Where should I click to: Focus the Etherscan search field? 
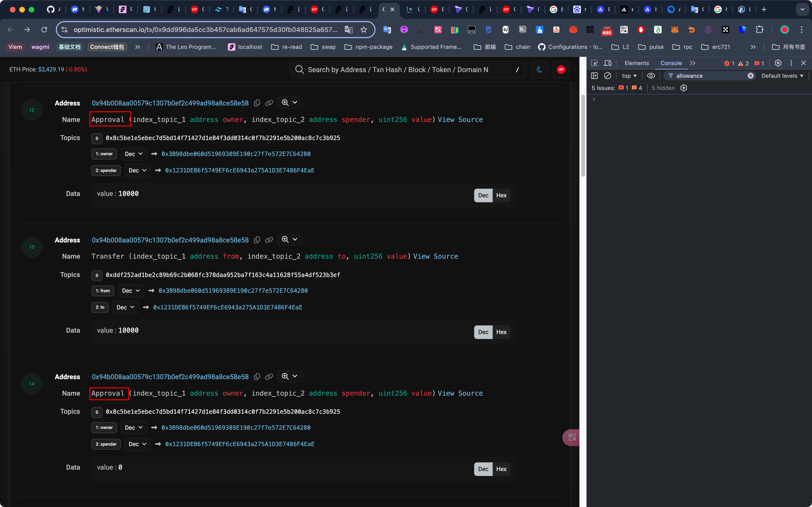click(x=408, y=69)
